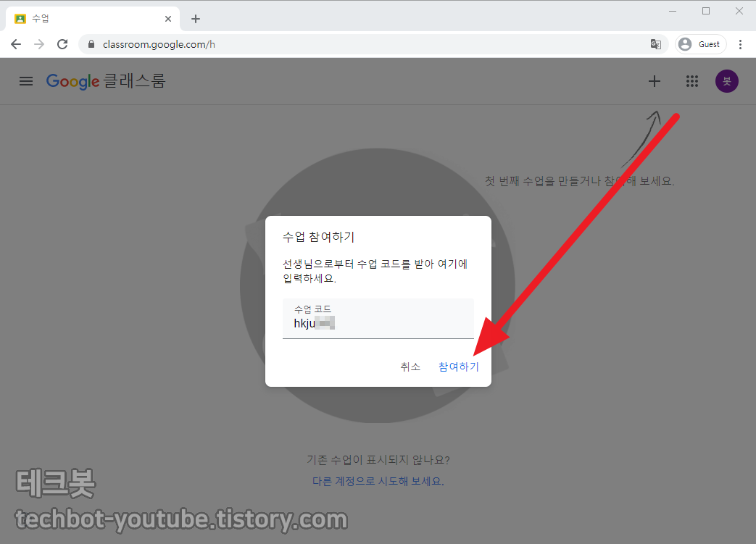This screenshot has width=756, height=544.
Task: Open a new browser tab
Action: click(195, 19)
